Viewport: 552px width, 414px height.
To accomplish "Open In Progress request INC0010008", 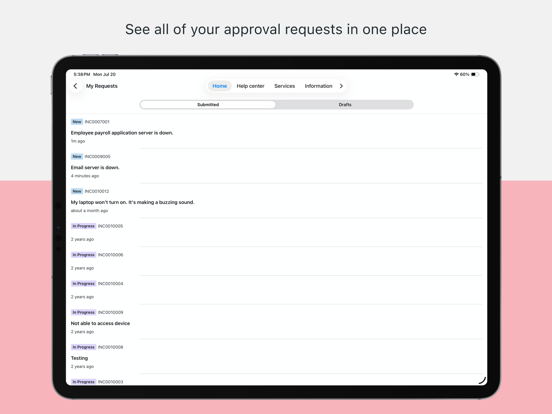I will [x=110, y=347].
